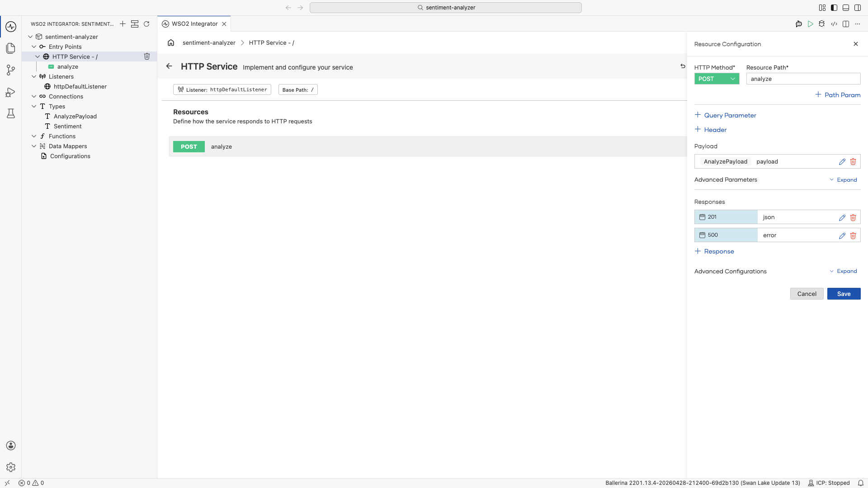This screenshot has height=488, width=868.
Task: Open the HTTP Method POST dropdown
Action: coord(717,79)
